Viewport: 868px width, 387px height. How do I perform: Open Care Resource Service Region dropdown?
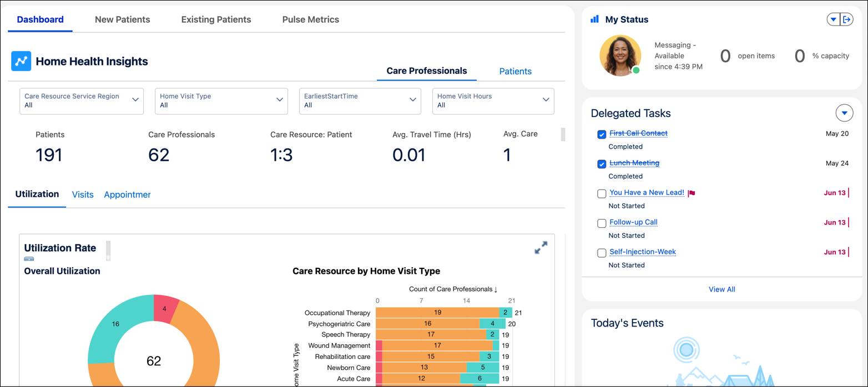pos(82,101)
